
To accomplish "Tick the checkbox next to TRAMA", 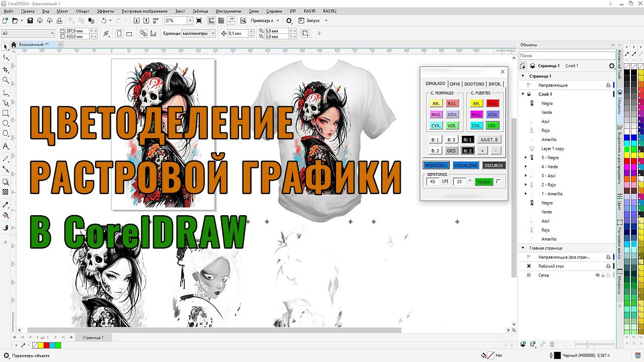I will (498, 182).
